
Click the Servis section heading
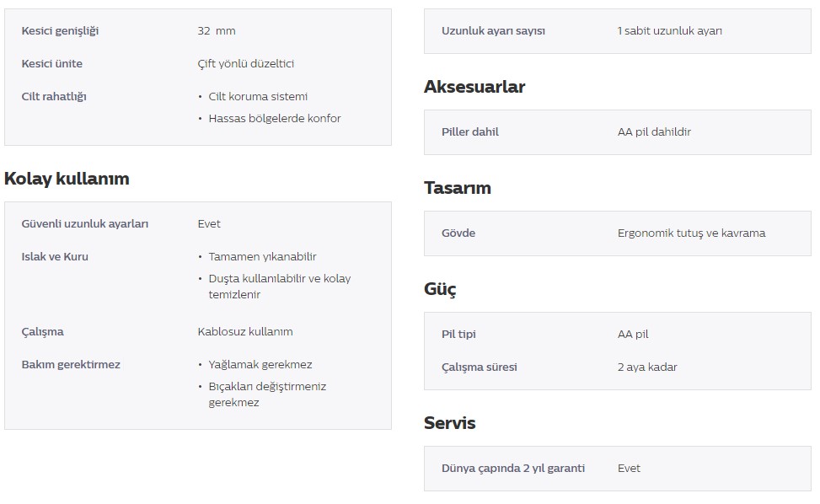[x=450, y=423]
